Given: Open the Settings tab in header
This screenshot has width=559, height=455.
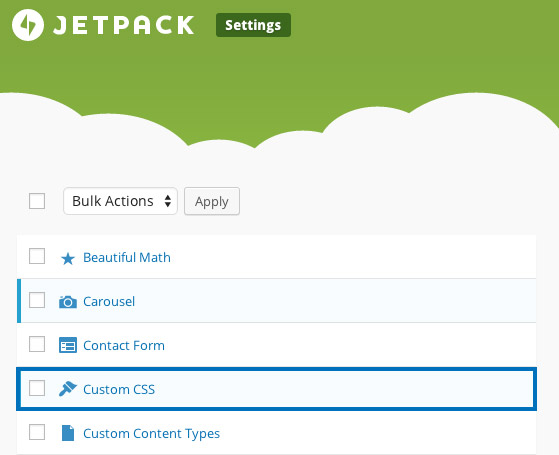Looking at the screenshot, I should [x=253, y=25].
